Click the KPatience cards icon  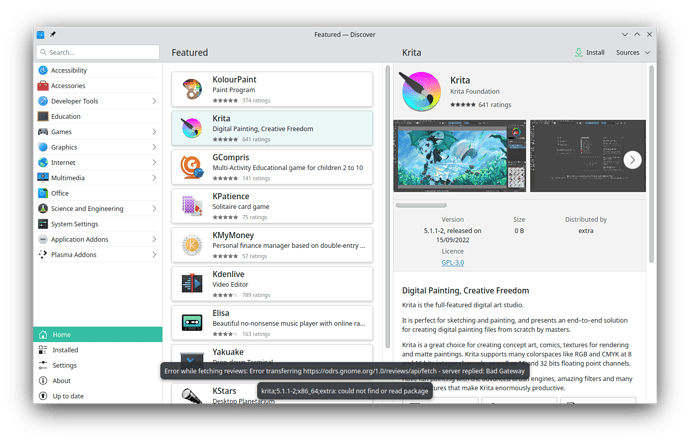[x=192, y=206]
